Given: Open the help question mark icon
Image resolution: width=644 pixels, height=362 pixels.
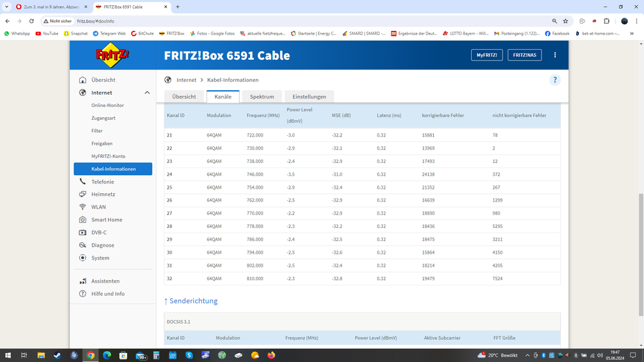Looking at the screenshot, I should [x=554, y=80].
